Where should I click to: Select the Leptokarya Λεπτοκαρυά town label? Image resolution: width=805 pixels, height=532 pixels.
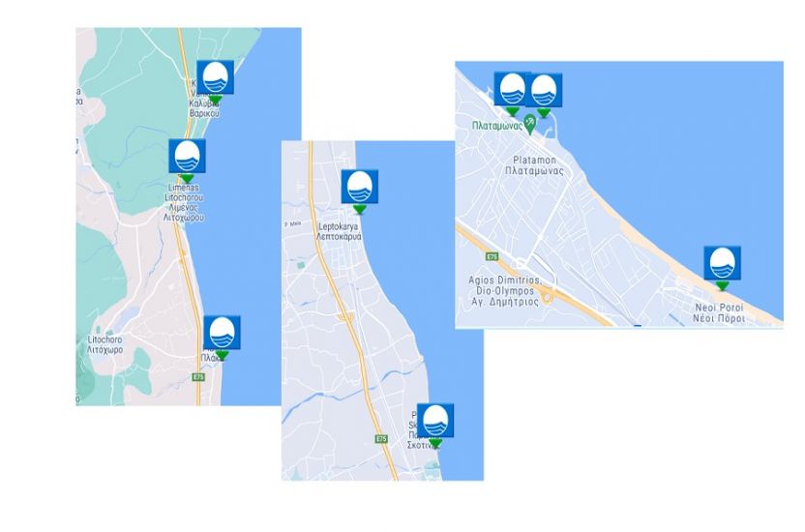pyautogui.click(x=339, y=231)
